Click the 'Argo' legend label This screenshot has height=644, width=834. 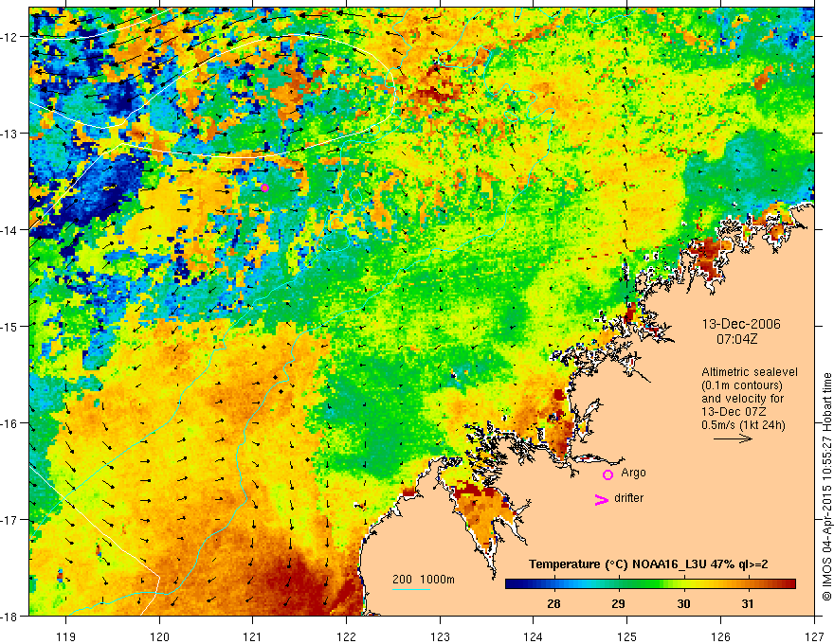[633, 473]
